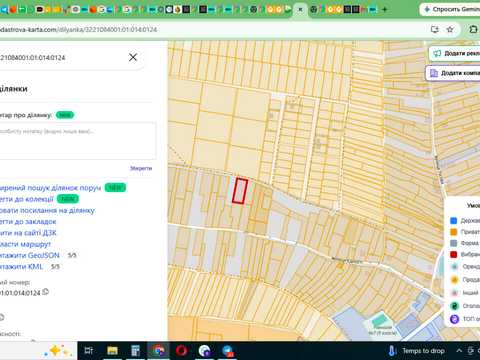Clear the parcel number search field
The image size is (480, 360).
[133, 57]
